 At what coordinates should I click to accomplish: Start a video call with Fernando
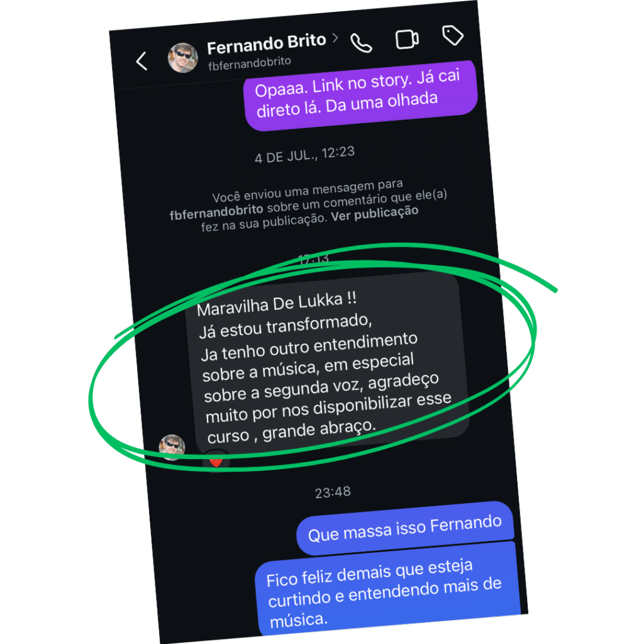(x=407, y=40)
